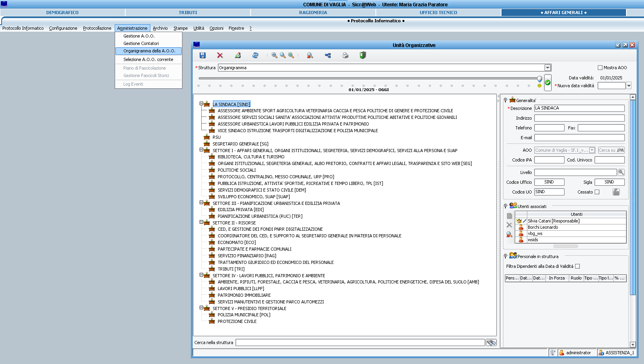Click the validity date timeline slider handle
644x364 pixels.
[x=539, y=79]
